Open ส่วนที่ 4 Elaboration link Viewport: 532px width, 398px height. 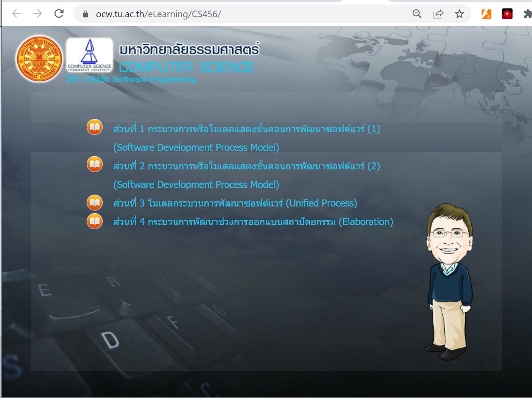pyautogui.click(x=253, y=222)
